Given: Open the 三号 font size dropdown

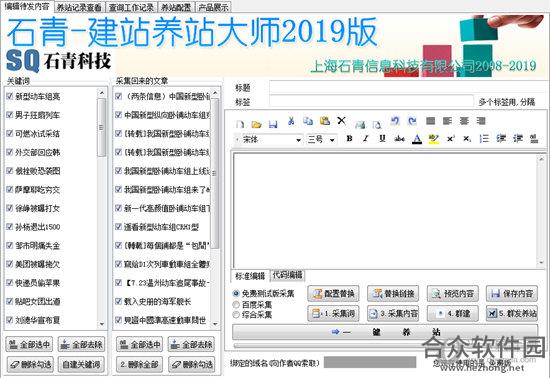Looking at the screenshot, I should (x=332, y=140).
